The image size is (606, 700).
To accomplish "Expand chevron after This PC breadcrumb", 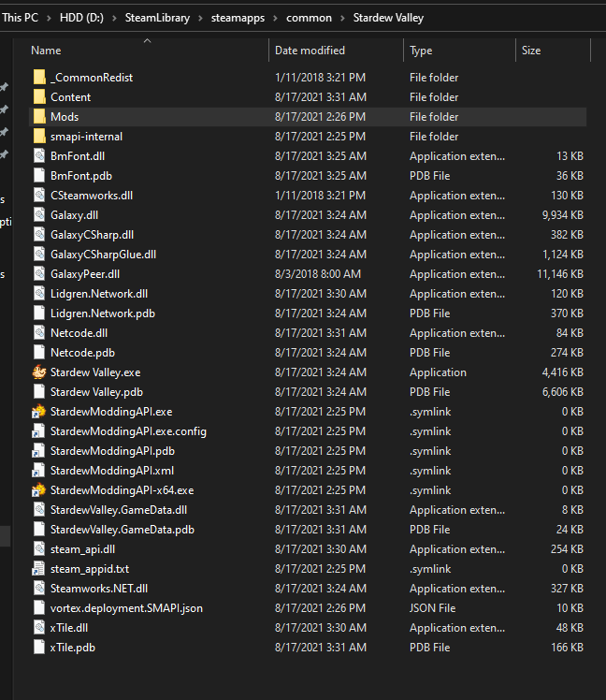I will pyautogui.click(x=49, y=18).
